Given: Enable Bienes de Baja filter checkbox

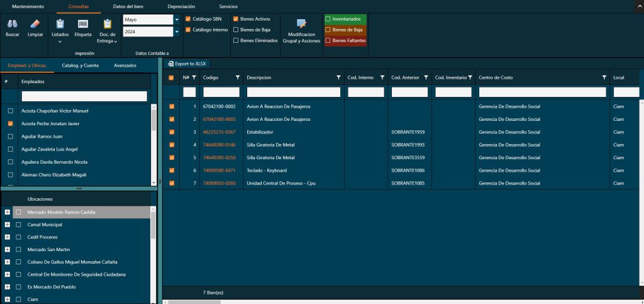Looking at the screenshot, I should 236,30.
